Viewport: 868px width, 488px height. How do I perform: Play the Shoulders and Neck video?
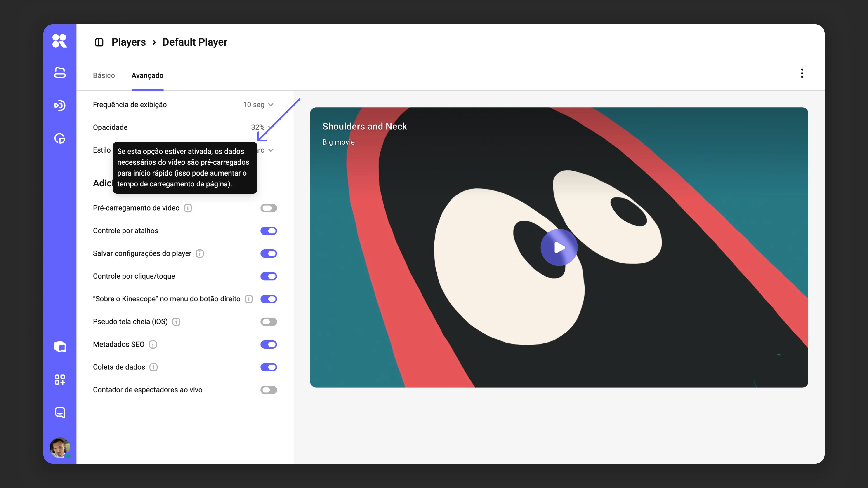pos(559,248)
